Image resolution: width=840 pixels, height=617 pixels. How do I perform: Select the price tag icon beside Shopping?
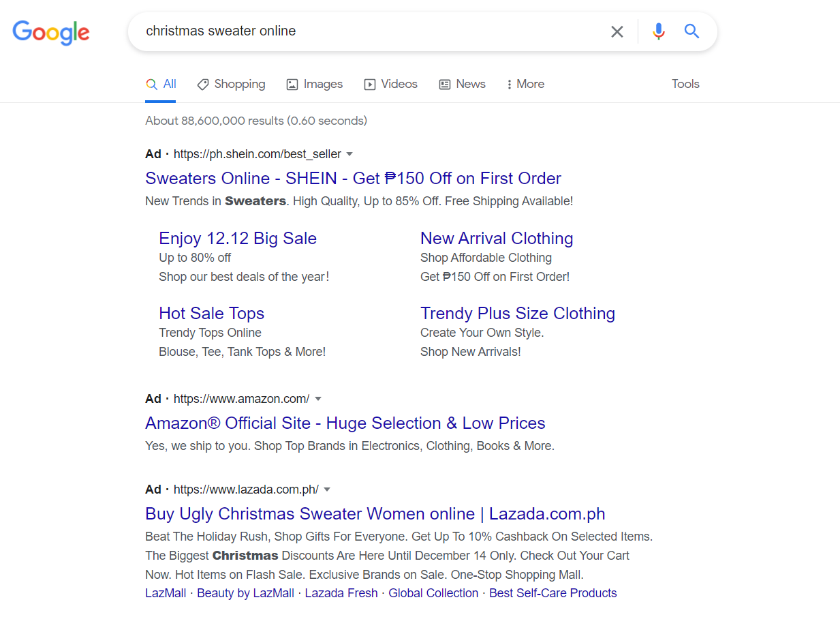pos(202,84)
